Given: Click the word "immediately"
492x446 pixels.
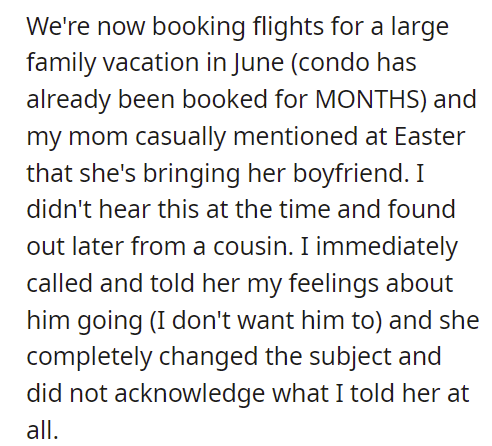Looking at the screenshot, I should (387, 248).
